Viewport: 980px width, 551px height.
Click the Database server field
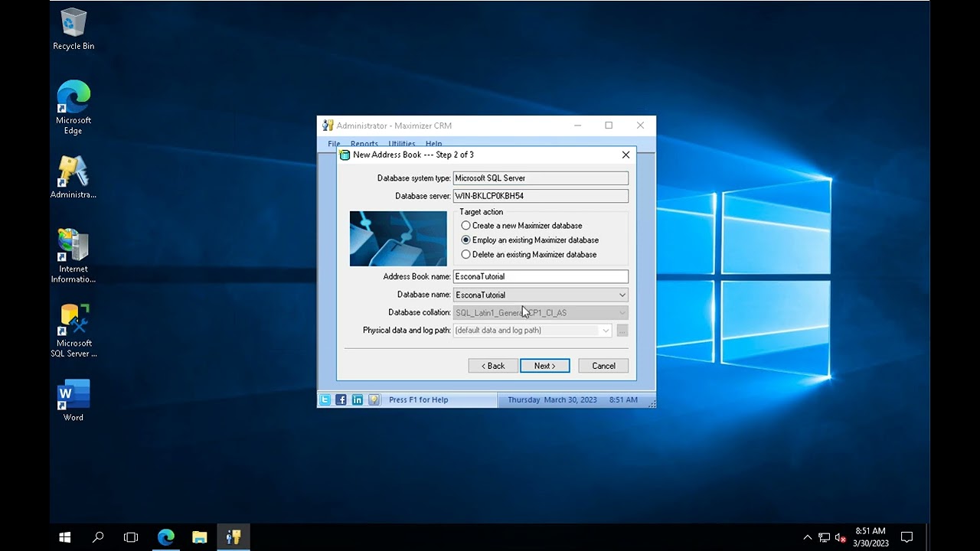pyautogui.click(x=541, y=196)
